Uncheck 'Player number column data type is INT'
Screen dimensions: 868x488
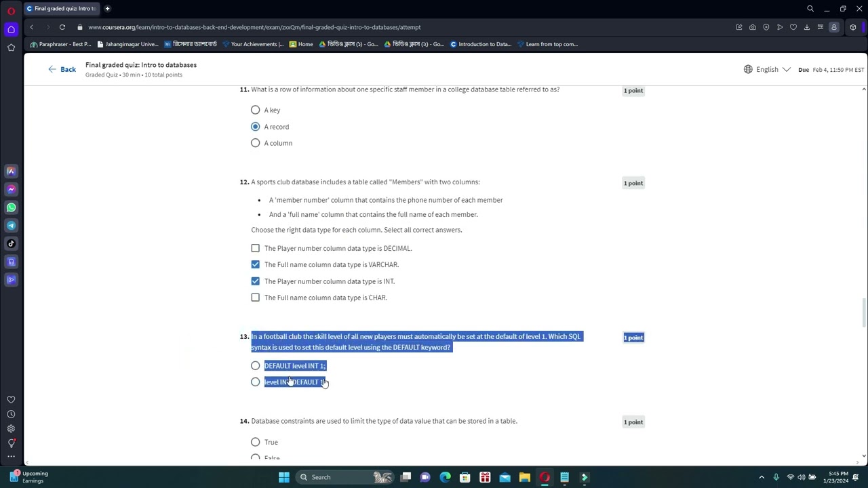(x=255, y=281)
